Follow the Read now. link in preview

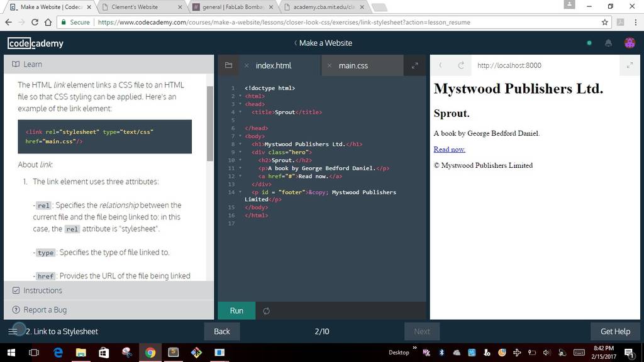tap(449, 150)
